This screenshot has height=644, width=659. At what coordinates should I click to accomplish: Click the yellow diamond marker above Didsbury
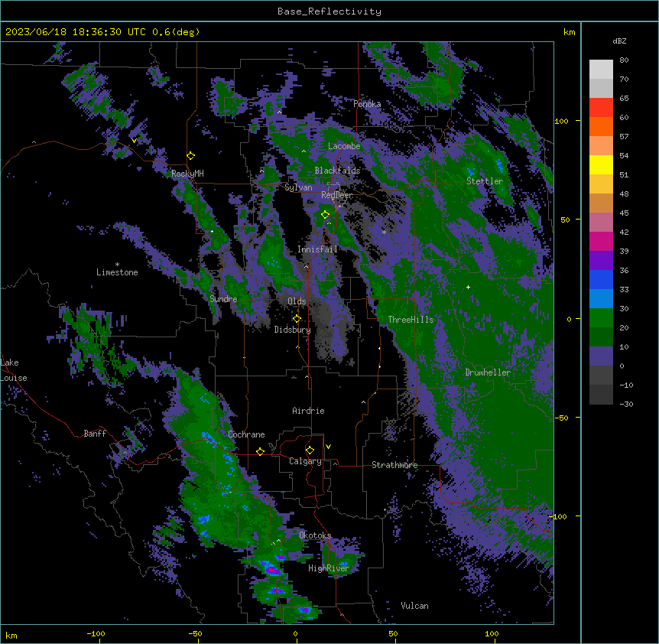(x=297, y=319)
